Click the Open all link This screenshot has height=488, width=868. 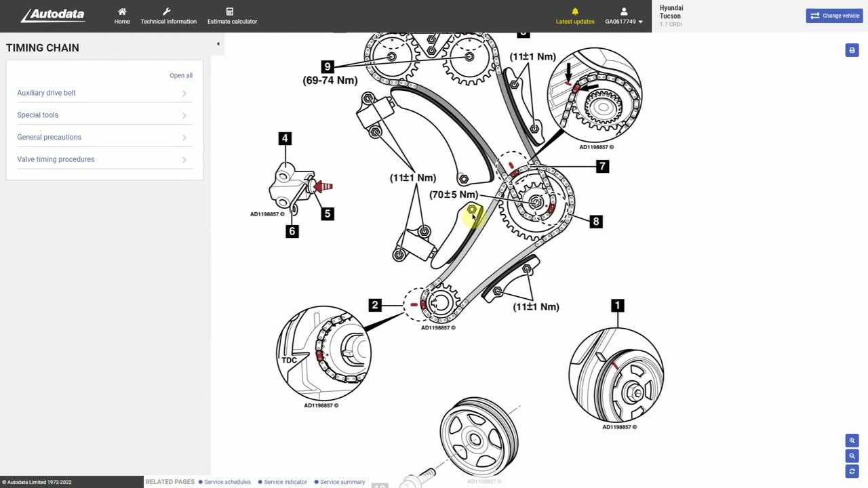coord(180,75)
